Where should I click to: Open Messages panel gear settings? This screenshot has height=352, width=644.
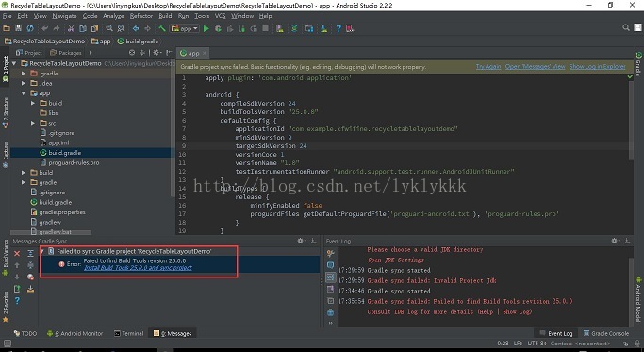tap(302, 241)
